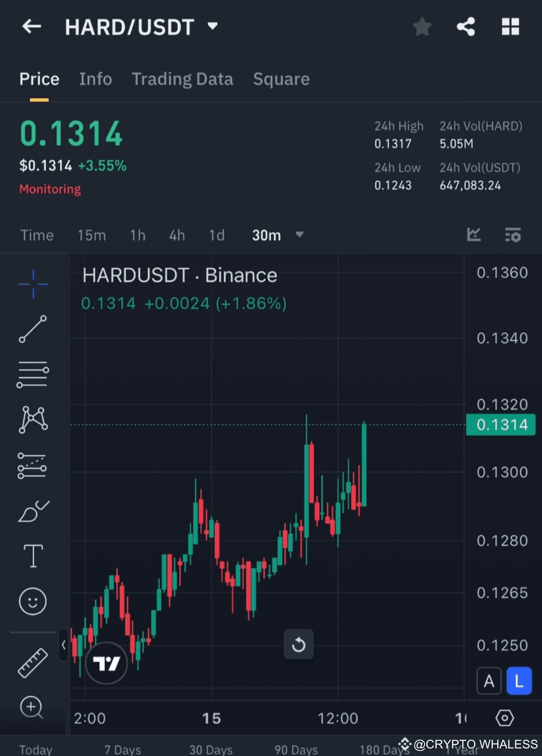The image size is (542, 756).
Task: Enable logarithmic scale with the L button
Action: pyautogui.click(x=519, y=681)
